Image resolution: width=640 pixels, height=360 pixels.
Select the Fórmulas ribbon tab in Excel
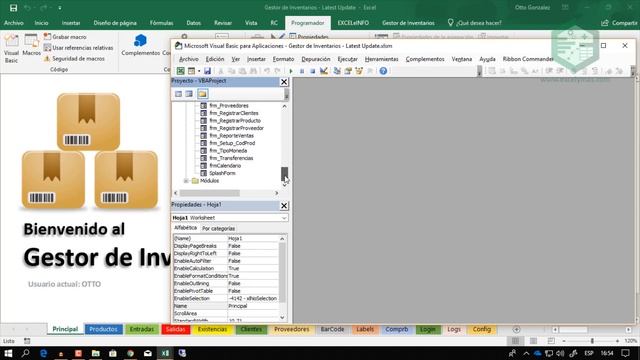pyautogui.click(x=161, y=23)
